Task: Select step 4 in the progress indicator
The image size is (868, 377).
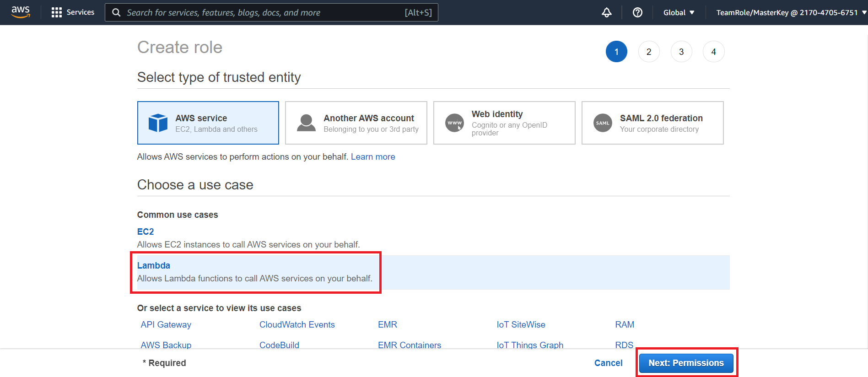Action: click(714, 52)
